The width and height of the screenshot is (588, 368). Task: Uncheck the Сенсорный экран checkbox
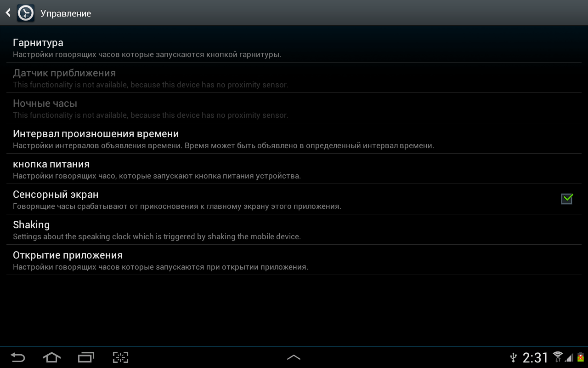567,199
